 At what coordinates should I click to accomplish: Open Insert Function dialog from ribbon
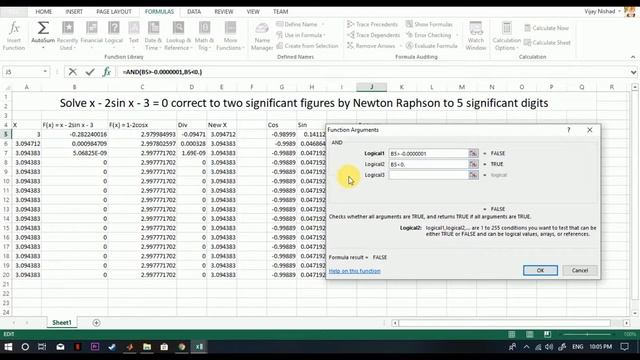point(14,36)
